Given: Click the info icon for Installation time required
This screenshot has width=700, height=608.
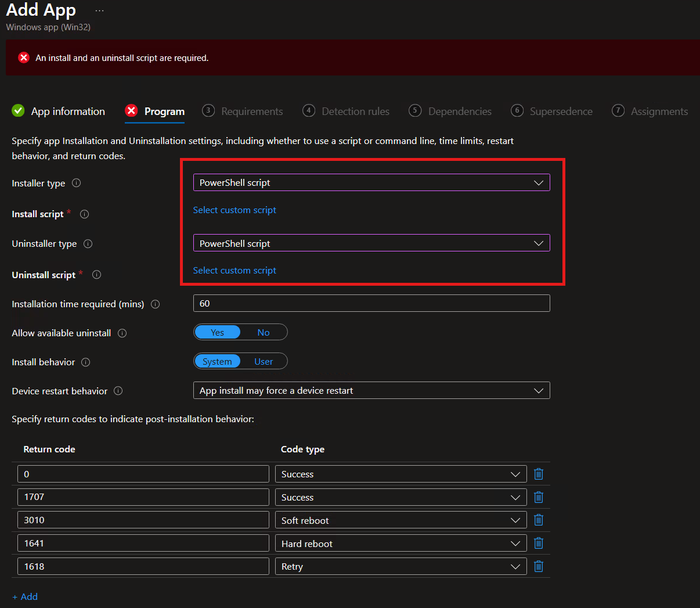Looking at the screenshot, I should [155, 304].
